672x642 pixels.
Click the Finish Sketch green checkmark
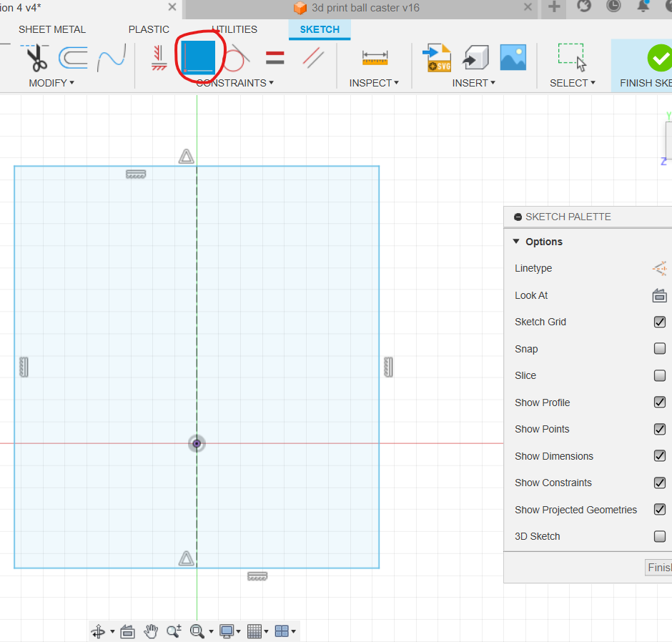click(658, 58)
